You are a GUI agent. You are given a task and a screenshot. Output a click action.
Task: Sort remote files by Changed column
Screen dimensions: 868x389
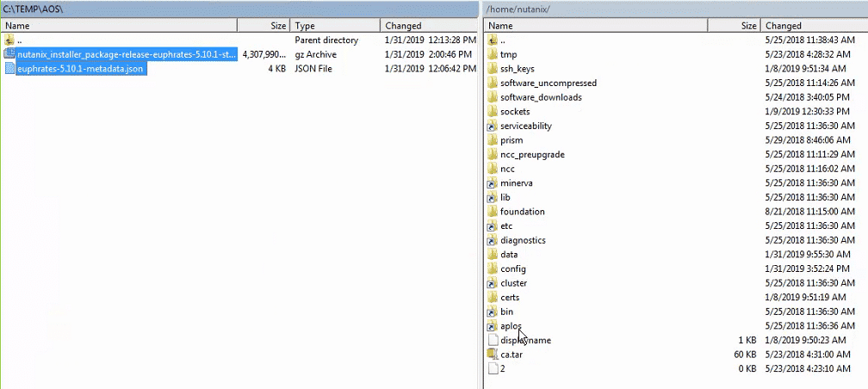pyautogui.click(x=814, y=26)
